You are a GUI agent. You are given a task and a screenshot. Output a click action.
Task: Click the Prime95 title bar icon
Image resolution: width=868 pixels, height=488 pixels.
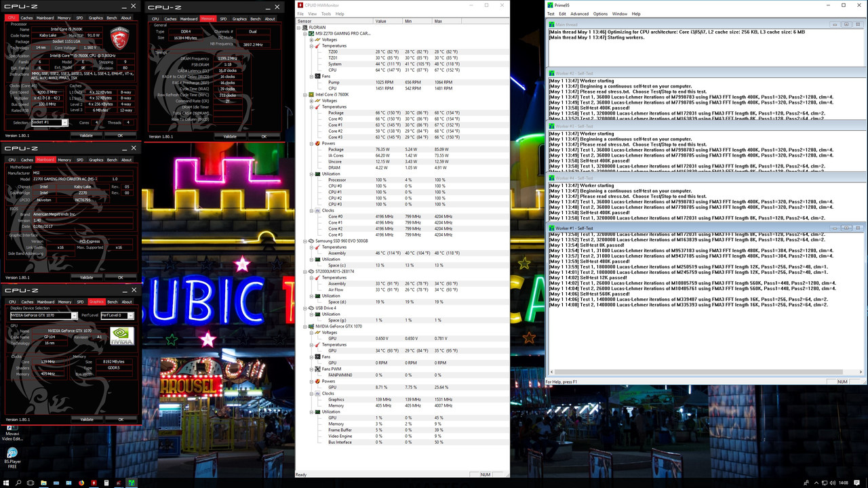pos(551,5)
